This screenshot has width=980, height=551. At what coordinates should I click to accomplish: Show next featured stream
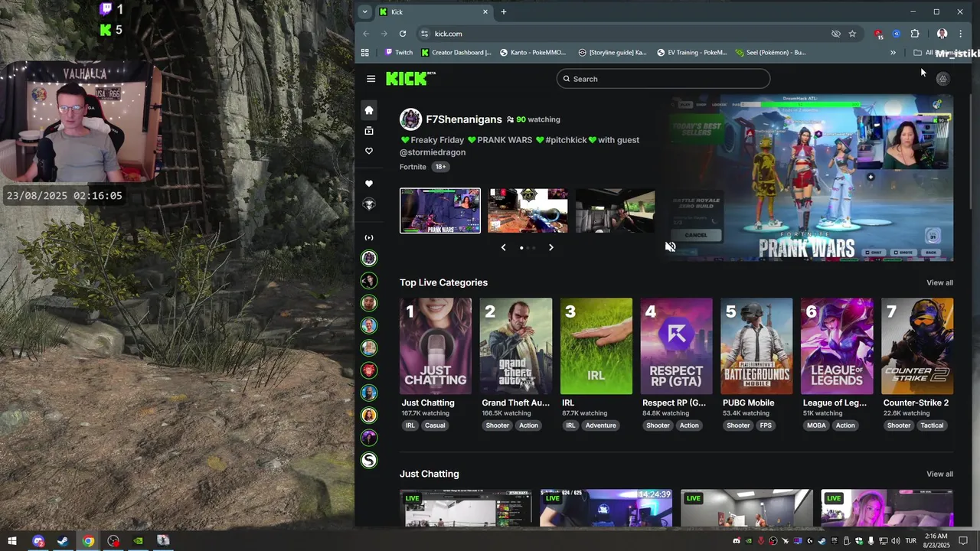(550, 247)
